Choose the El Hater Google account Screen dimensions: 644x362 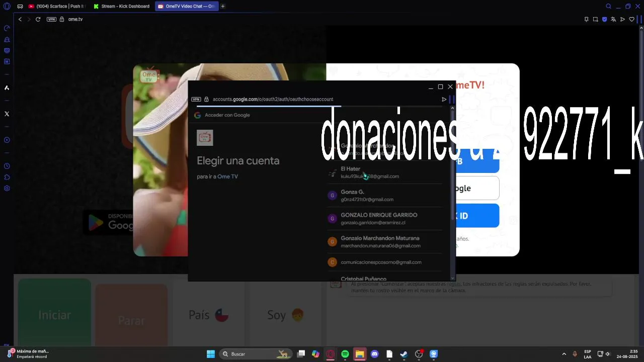[385, 172]
